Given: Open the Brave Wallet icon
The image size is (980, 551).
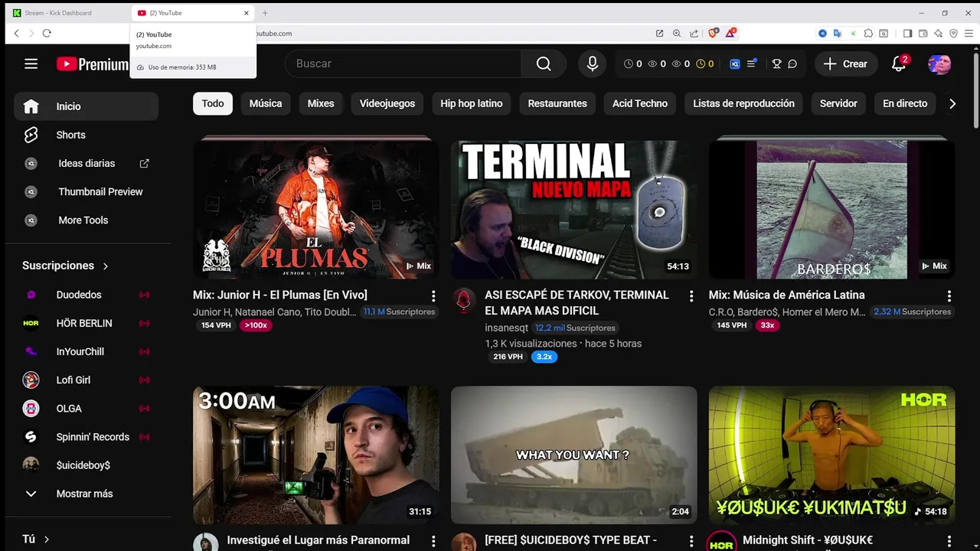Looking at the screenshot, I should [x=923, y=33].
